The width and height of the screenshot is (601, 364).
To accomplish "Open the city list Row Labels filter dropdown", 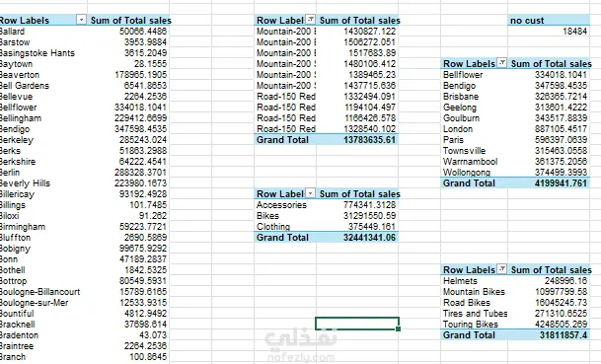I will tap(81, 20).
